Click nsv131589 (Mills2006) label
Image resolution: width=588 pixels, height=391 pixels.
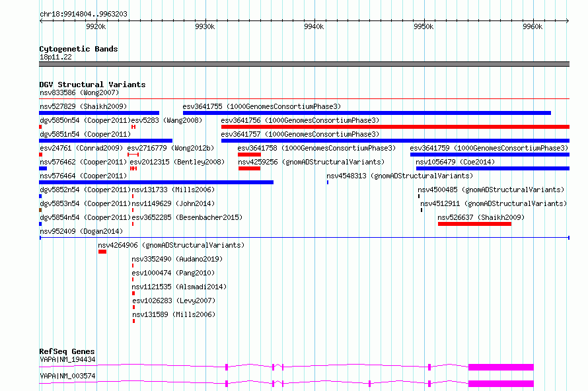(x=174, y=314)
